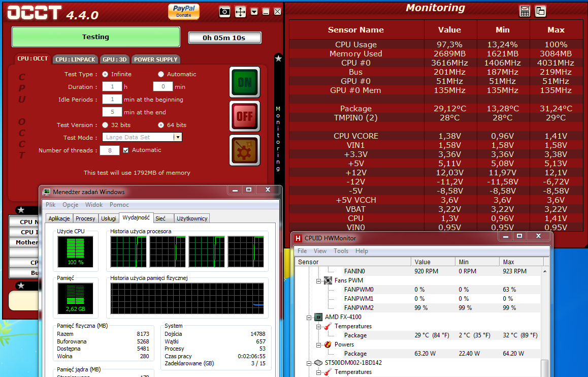Open the POWER SUPPLY tab

(155, 59)
